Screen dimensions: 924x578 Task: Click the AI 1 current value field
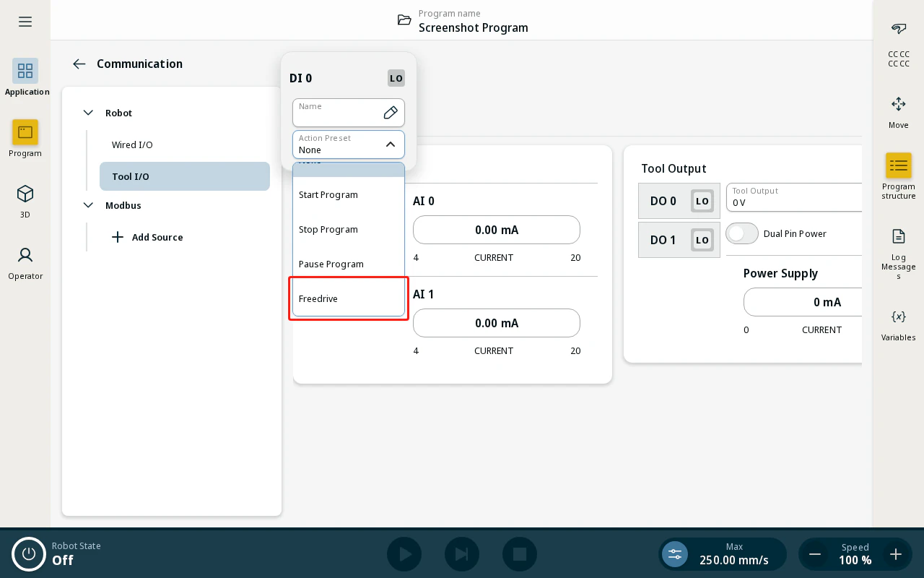pyautogui.click(x=497, y=323)
